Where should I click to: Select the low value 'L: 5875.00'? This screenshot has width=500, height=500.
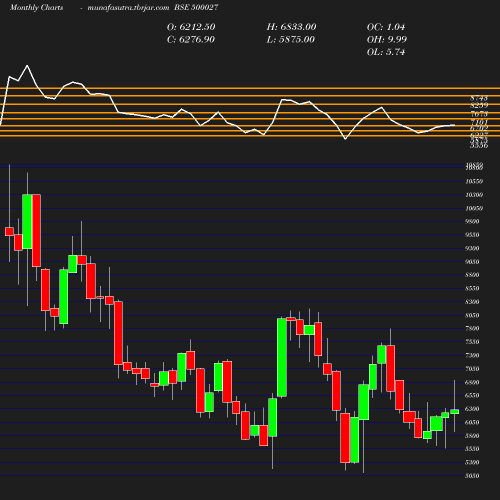point(291,40)
